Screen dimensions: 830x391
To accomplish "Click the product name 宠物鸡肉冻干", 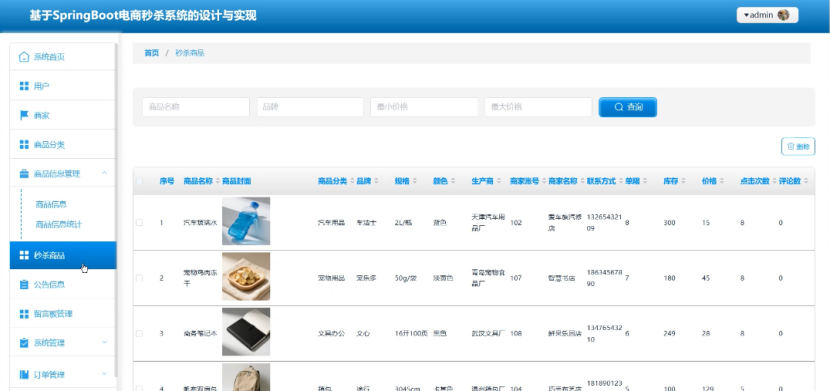I will tap(200, 278).
